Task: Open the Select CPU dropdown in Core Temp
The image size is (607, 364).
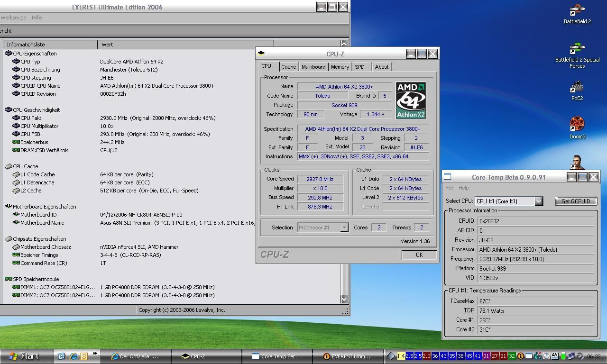Action: coord(538,201)
